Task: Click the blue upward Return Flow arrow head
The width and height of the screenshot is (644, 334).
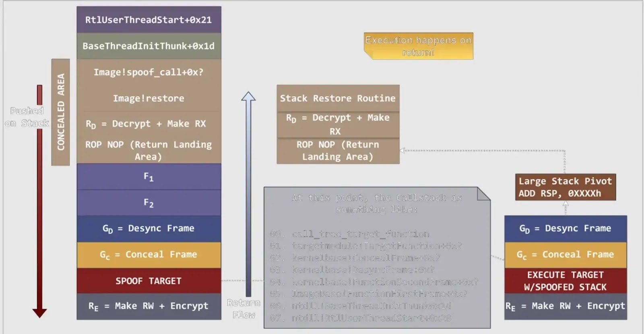Action: pos(248,97)
